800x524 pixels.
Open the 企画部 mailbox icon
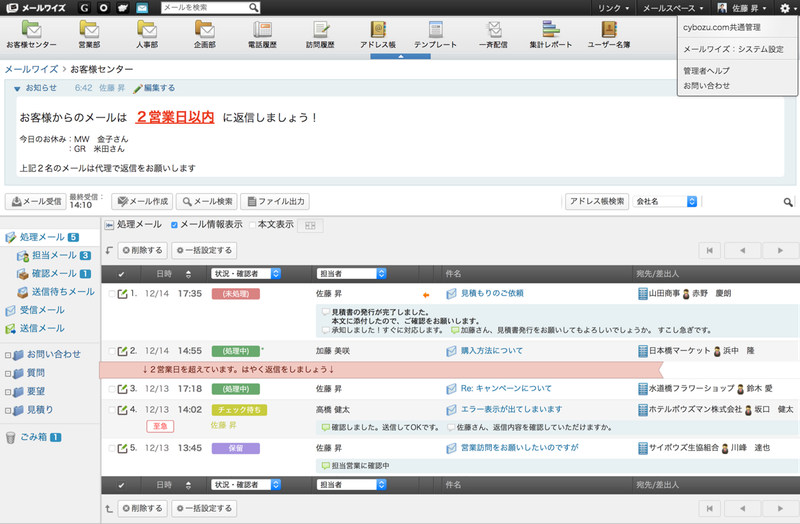(x=205, y=34)
